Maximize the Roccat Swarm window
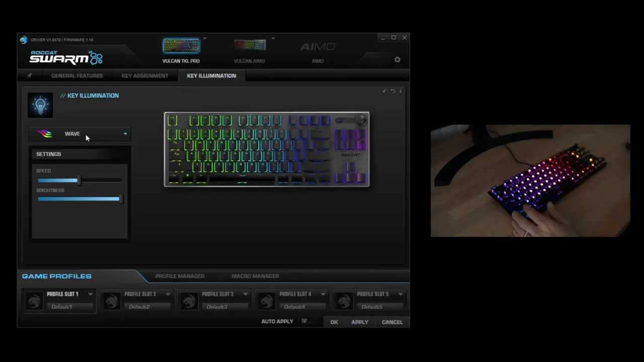The height and width of the screenshot is (362, 644). pyautogui.click(x=393, y=38)
